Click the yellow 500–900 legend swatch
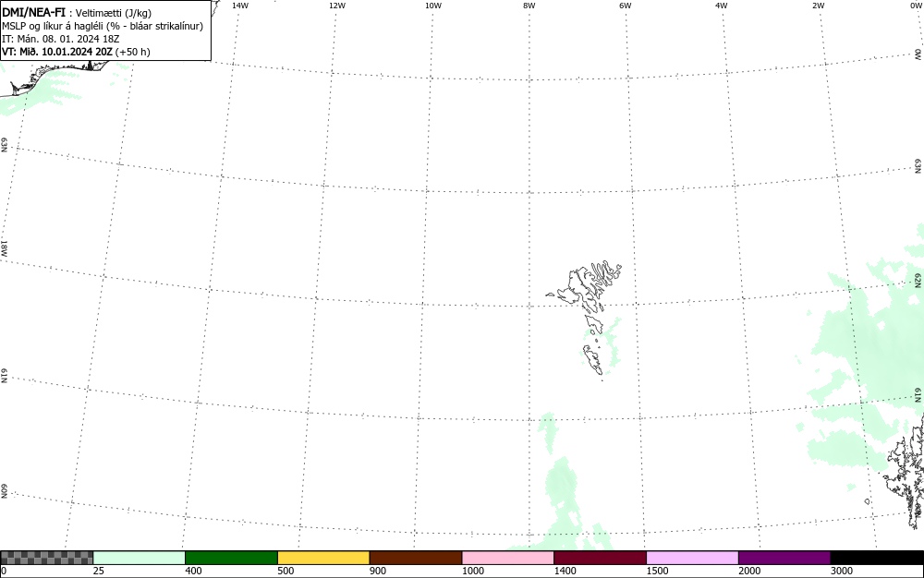 (x=323, y=558)
